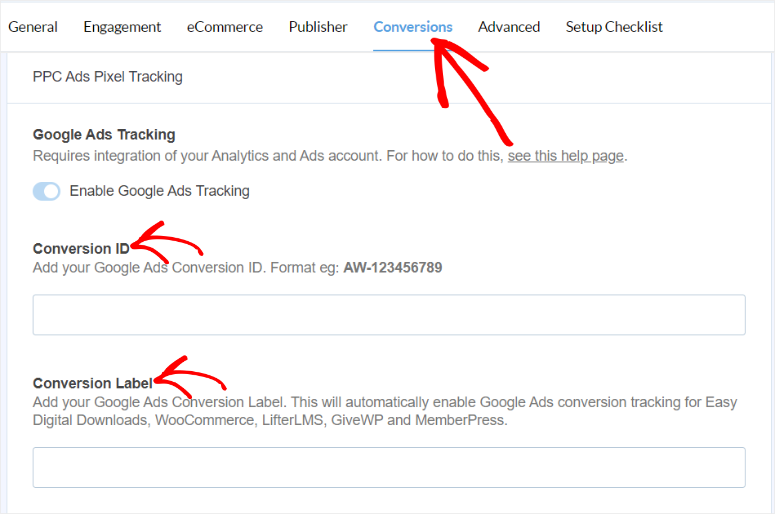Open the Setup Checklist tab

tap(614, 27)
